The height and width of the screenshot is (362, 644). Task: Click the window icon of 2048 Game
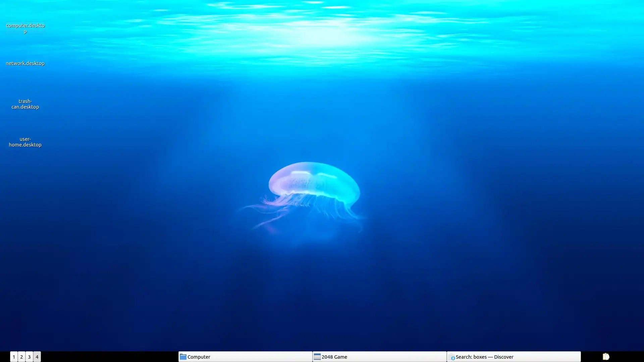317,357
